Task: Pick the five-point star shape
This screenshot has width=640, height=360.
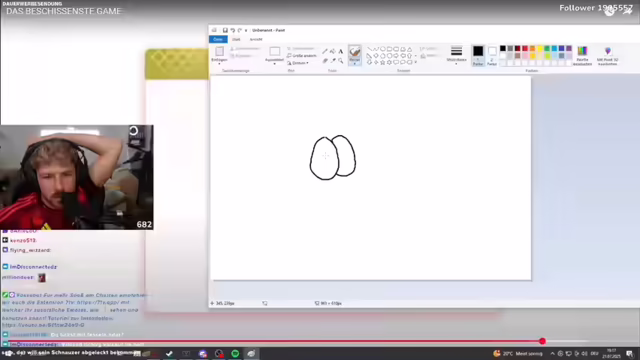Action: (382, 62)
